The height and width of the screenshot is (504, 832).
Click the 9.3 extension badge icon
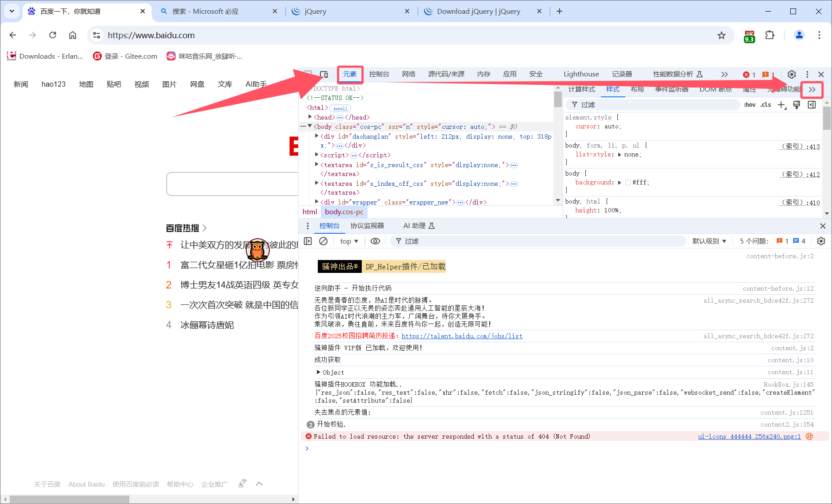click(x=749, y=36)
